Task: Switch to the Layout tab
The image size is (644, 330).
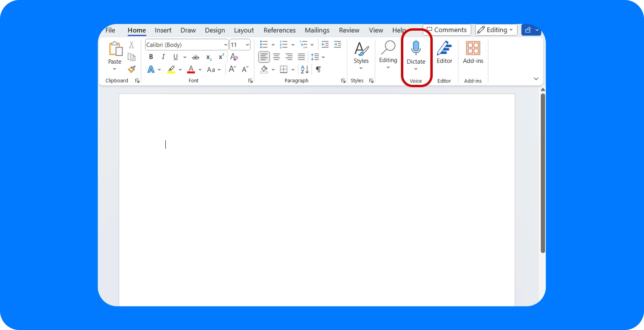Action: coord(244,30)
